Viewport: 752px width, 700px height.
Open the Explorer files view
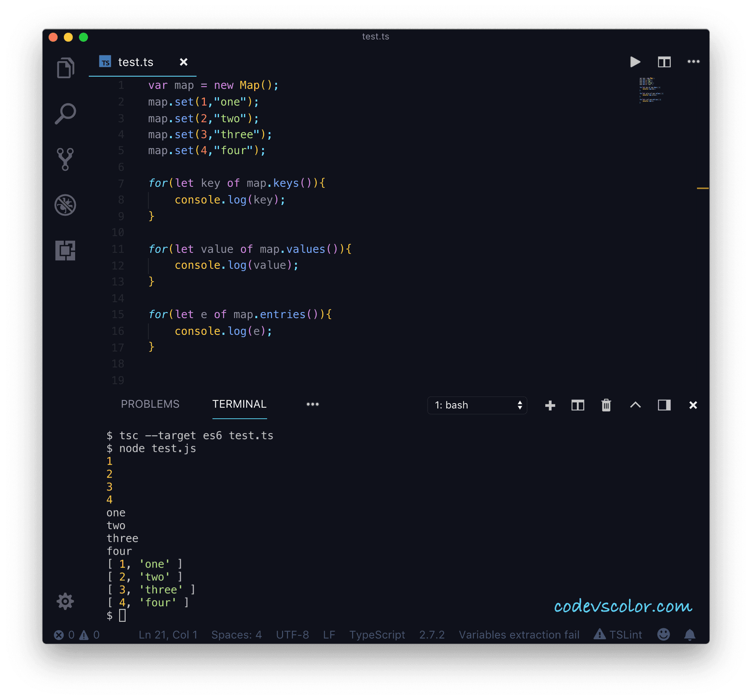point(66,68)
